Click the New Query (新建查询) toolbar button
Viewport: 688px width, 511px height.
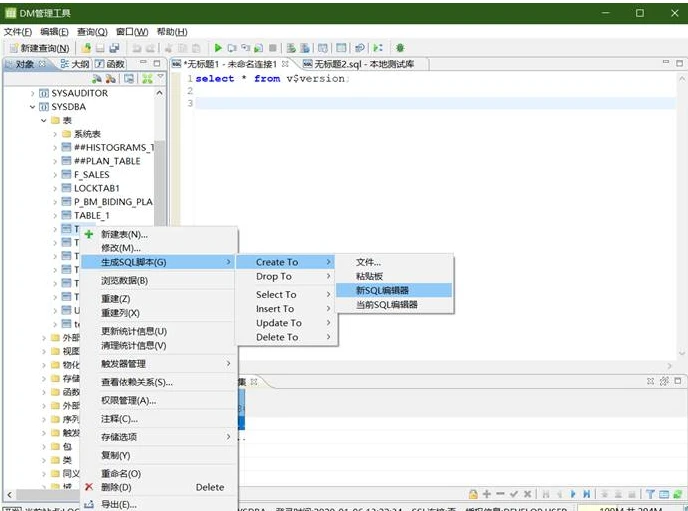point(39,48)
